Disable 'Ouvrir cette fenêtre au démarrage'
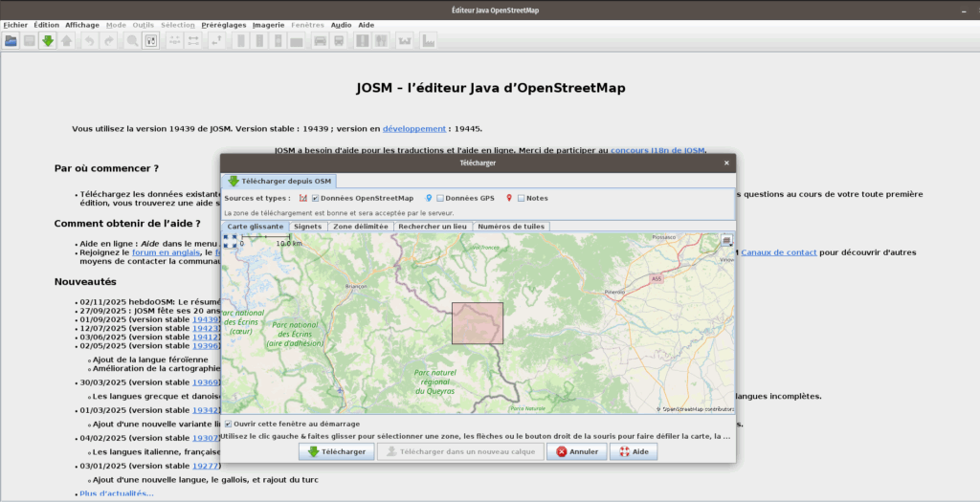The image size is (980, 502). point(228,424)
